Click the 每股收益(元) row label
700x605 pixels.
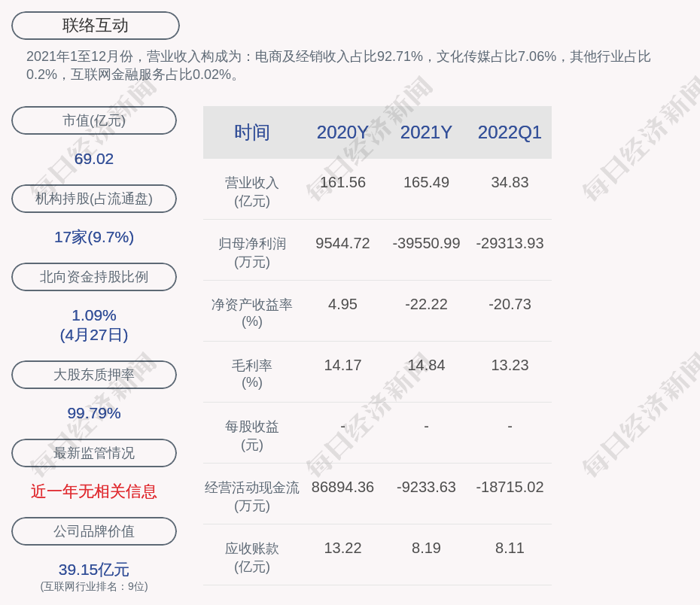252,436
